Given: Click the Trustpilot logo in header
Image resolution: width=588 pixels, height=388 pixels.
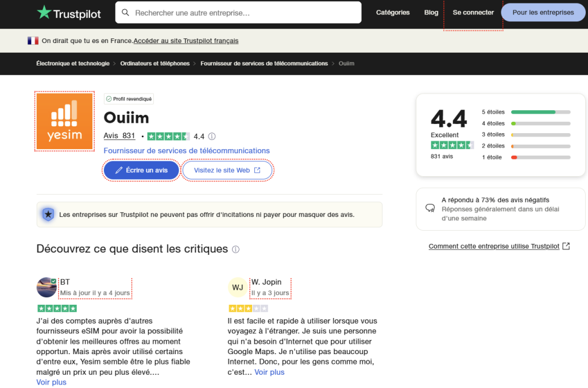Looking at the screenshot, I should coord(69,13).
